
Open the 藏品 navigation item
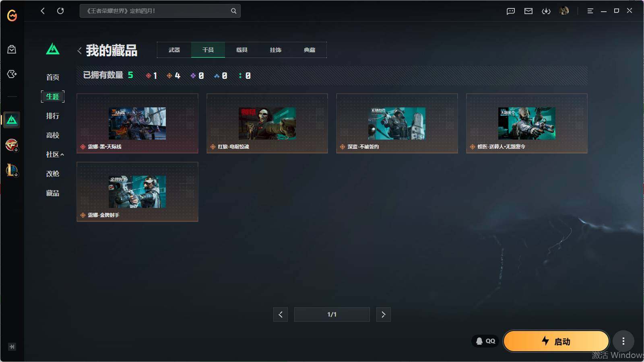[53, 193]
